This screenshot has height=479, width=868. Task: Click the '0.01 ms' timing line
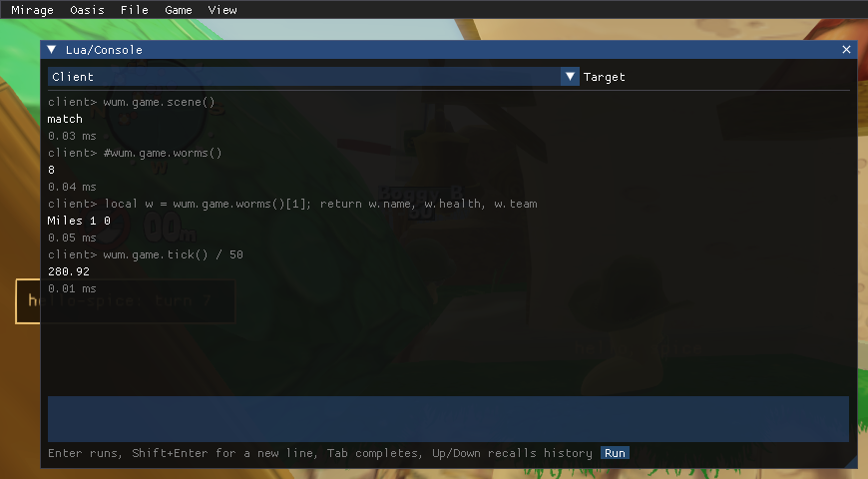[x=72, y=288]
